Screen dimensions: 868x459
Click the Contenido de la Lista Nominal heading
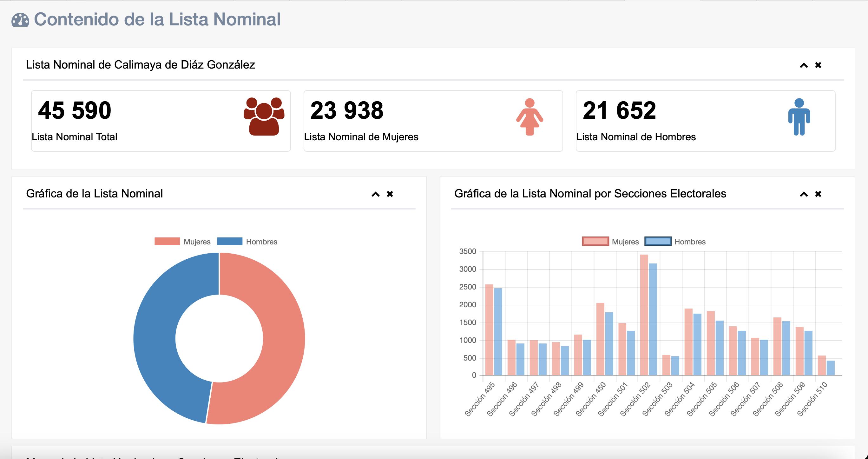[157, 19]
